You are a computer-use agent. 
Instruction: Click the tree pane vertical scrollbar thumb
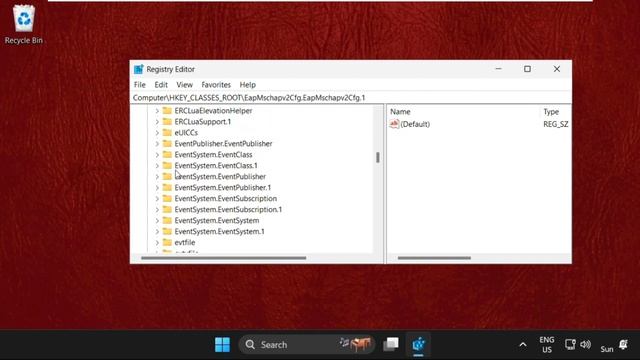[378, 157]
